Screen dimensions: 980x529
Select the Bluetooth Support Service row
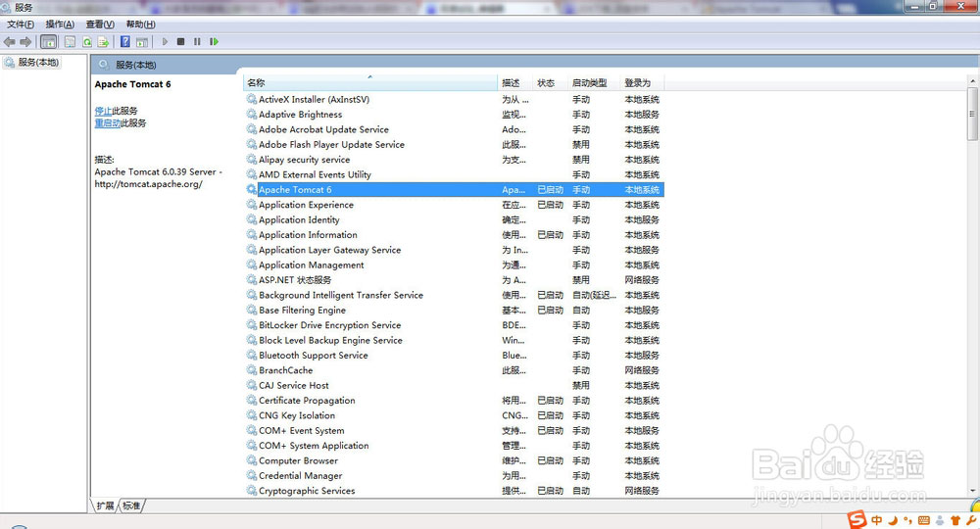coord(454,355)
